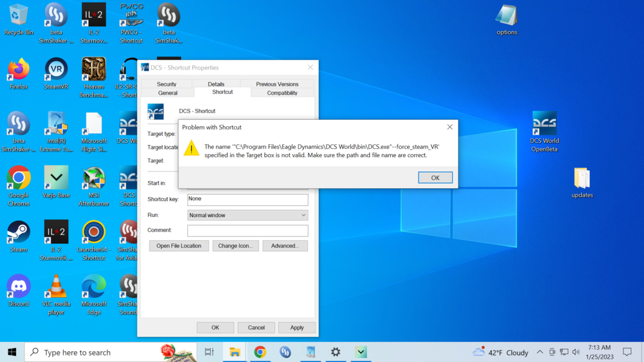This screenshot has width=644, height=362.
Task: Open Task View in the taskbar
Action: pyautogui.click(x=209, y=352)
